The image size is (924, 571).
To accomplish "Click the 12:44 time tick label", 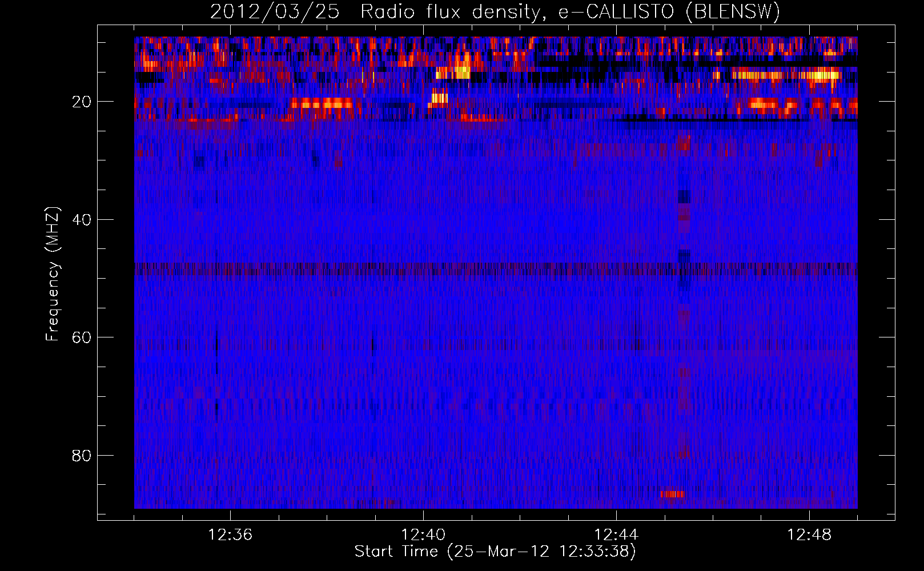I will (x=616, y=535).
